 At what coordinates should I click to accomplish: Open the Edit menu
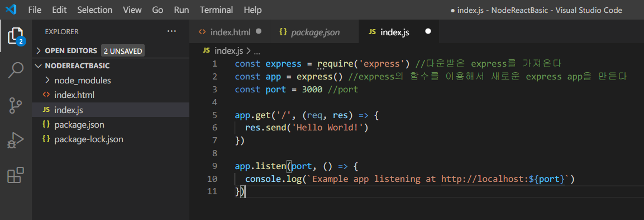click(59, 10)
